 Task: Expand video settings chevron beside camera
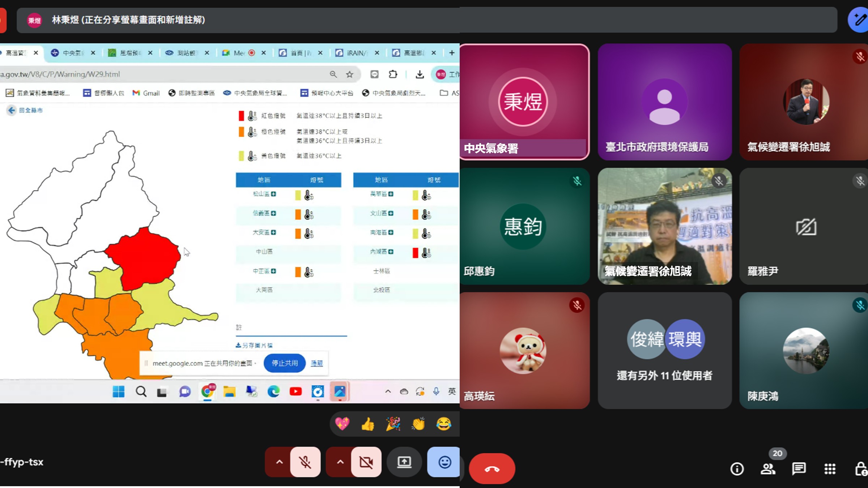click(x=340, y=462)
